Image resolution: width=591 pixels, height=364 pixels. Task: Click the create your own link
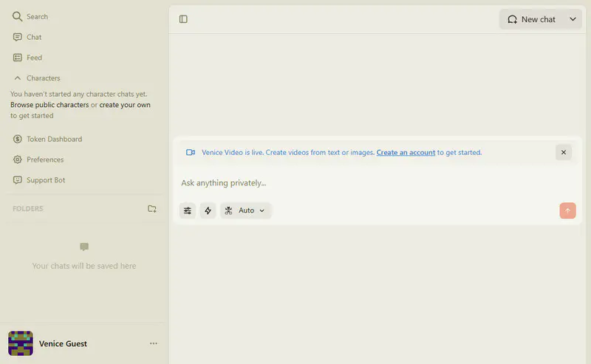coord(125,105)
